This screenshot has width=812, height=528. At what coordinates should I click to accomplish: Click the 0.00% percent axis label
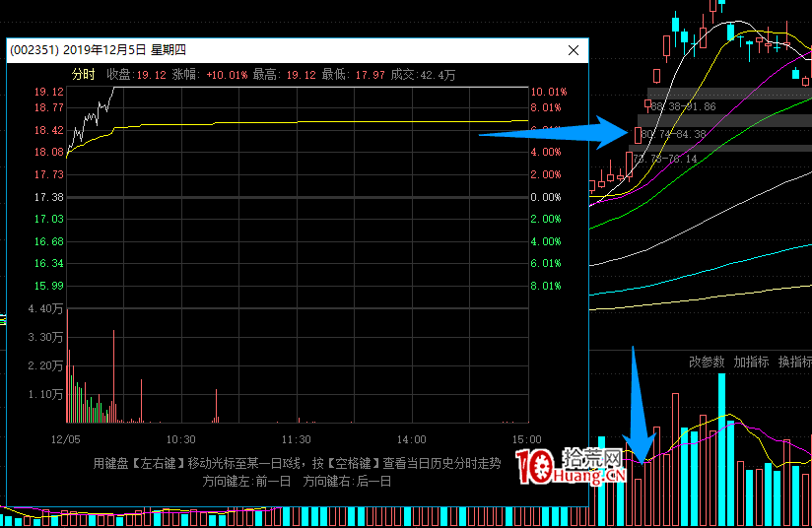(546, 197)
